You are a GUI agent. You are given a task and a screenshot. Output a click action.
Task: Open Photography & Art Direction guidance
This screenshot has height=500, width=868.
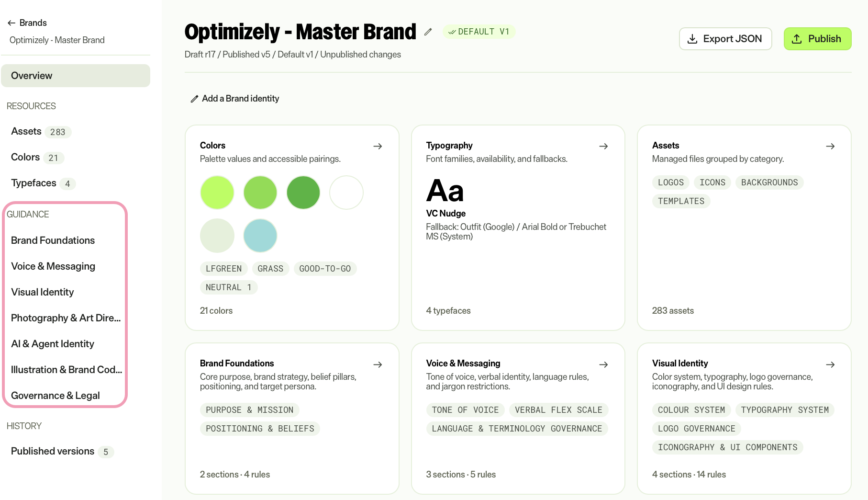66,318
